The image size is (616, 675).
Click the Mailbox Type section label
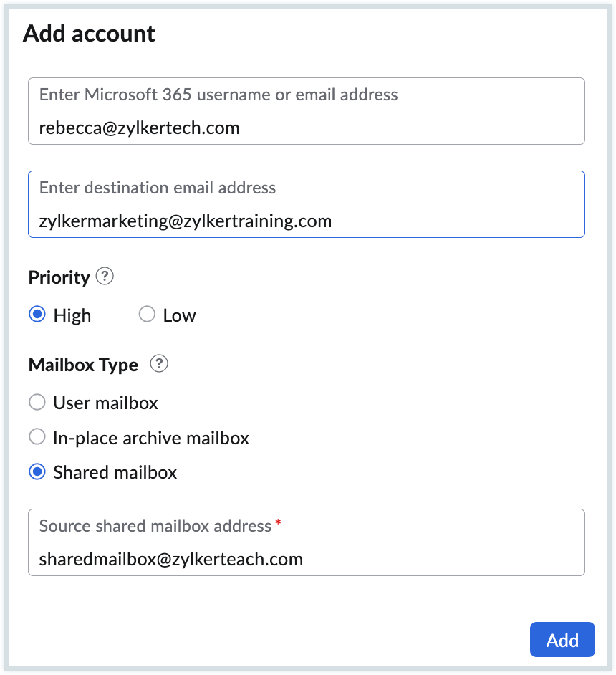coord(83,365)
